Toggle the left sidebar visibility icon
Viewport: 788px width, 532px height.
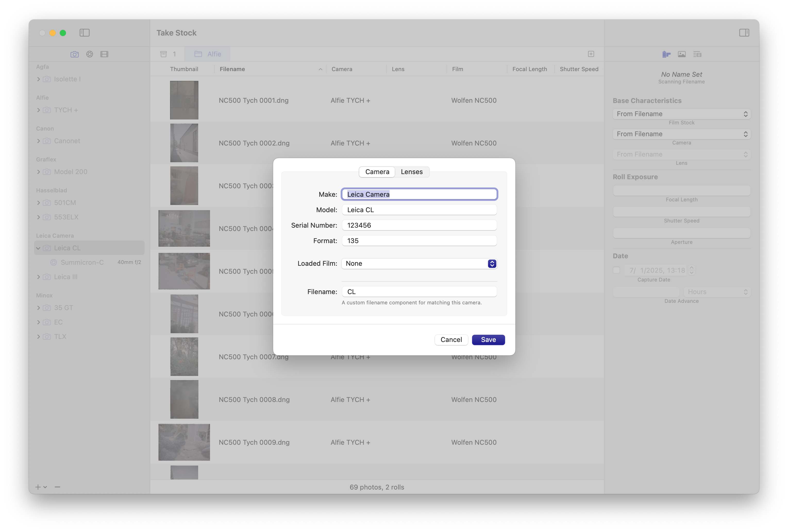point(85,33)
